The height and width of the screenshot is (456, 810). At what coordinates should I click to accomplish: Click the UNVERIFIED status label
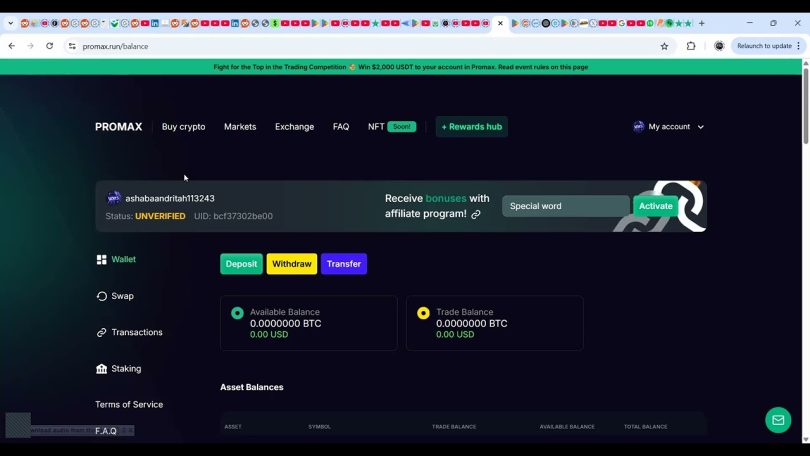(x=160, y=216)
